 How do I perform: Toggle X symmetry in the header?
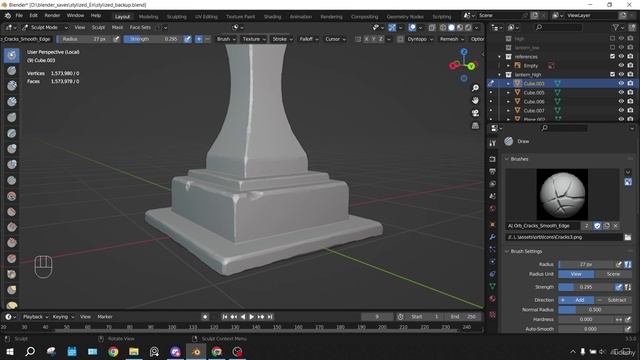pyautogui.click(x=366, y=39)
